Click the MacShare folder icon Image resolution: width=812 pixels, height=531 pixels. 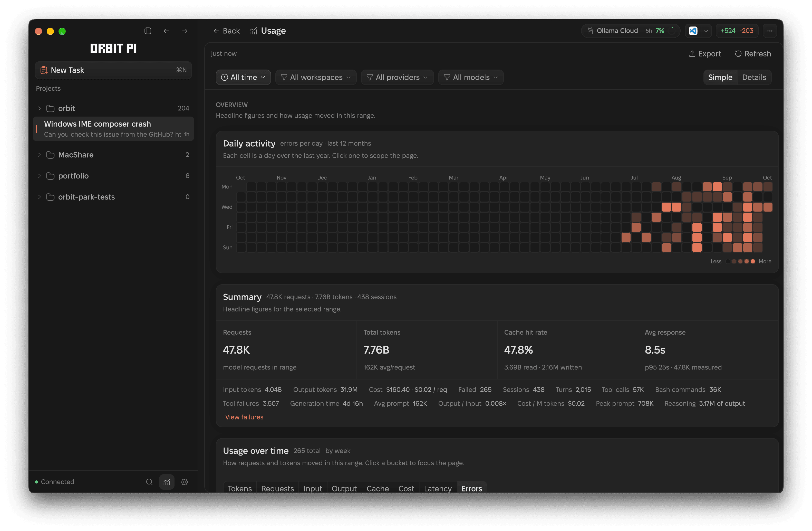tap(50, 155)
